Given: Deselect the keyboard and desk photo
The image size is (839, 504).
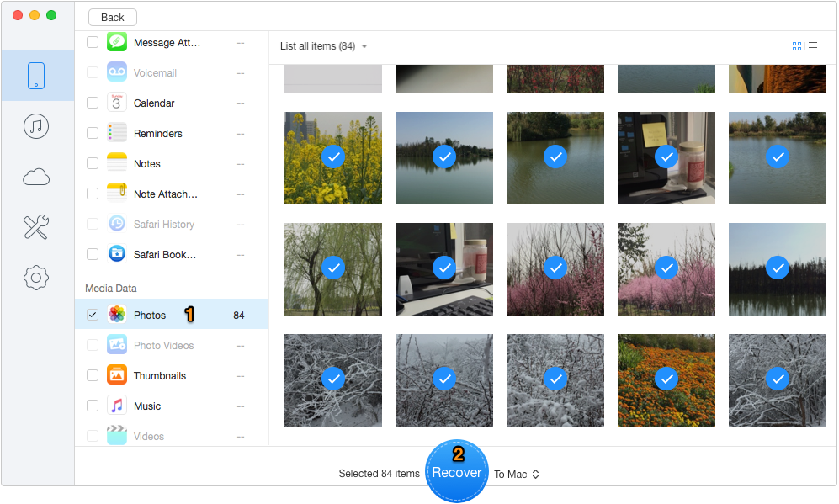Looking at the screenshot, I should [x=444, y=269].
